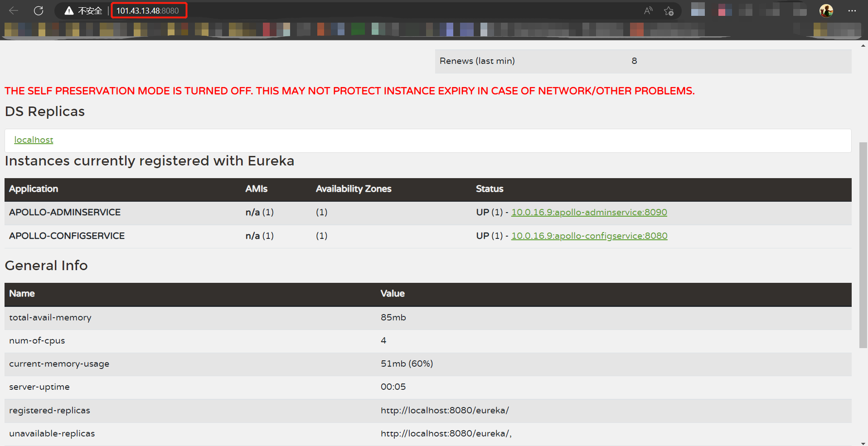Add page to favorites with star icon

[669, 11]
